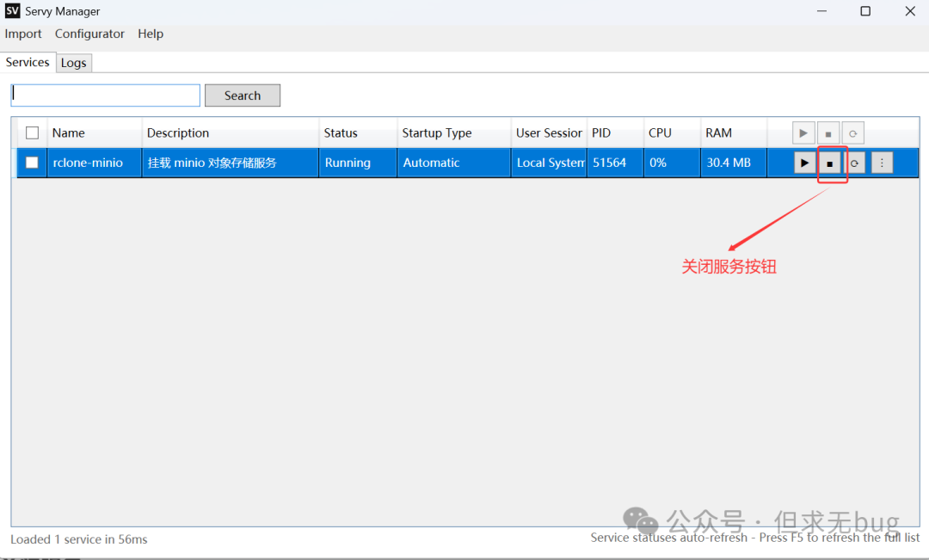Image resolution: width=929 pixels, height=560 pixels.
Task: Tick the rclone-minio row checkbox
Action: tap(33, 163)
